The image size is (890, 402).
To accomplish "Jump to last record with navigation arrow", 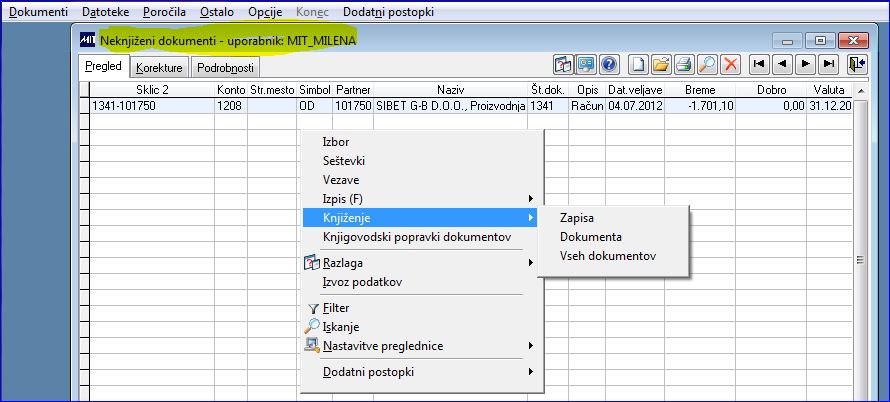I will coord(829,65).
